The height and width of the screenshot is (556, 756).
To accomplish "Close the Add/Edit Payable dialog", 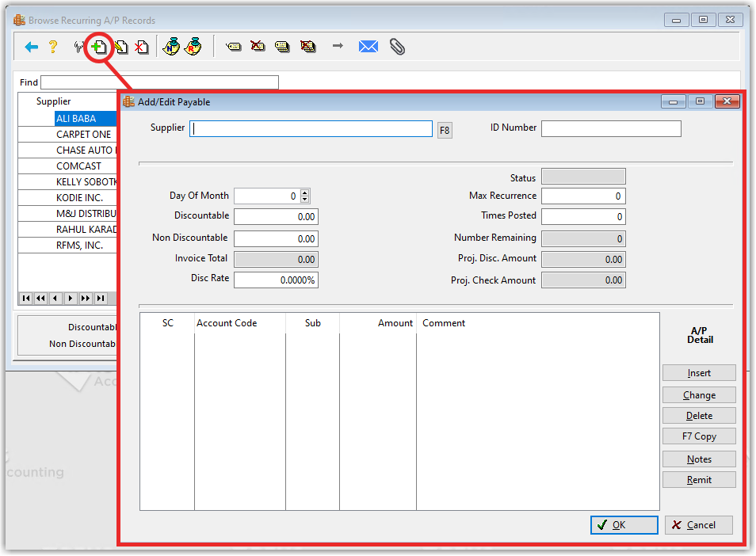I will (x=727, y=101).
